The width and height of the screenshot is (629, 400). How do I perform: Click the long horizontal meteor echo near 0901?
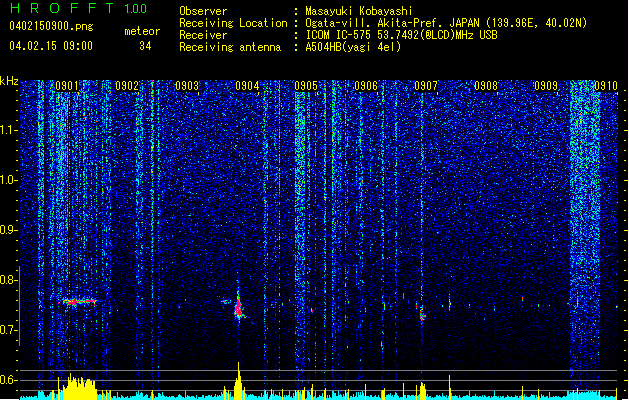[79, 301]
